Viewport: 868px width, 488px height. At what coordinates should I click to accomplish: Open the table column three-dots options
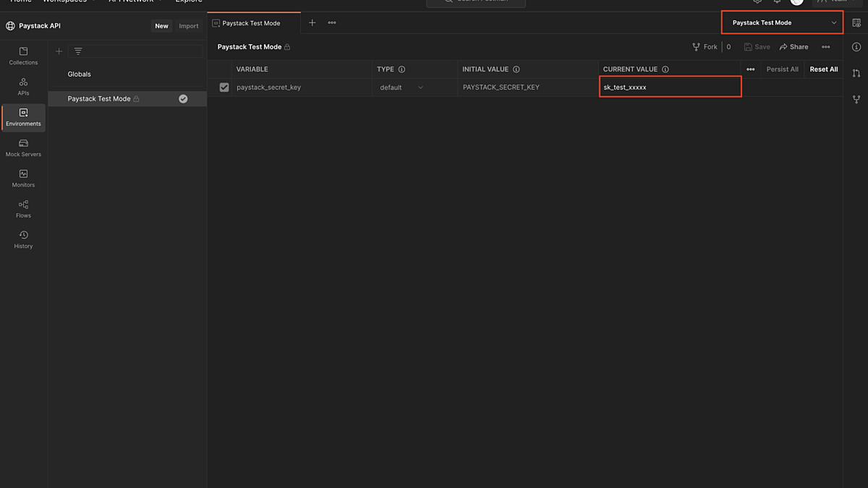(751, 69)
